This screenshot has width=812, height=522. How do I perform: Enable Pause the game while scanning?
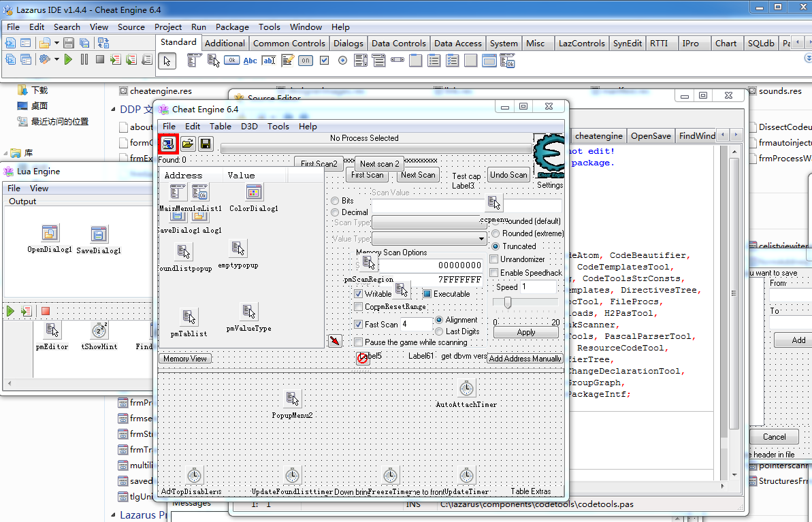click(358, 342)
